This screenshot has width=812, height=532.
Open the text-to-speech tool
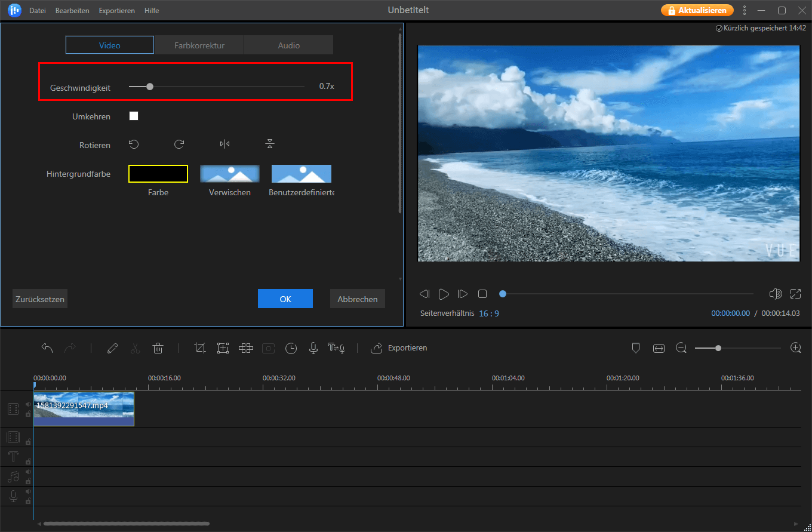coord(336,348)
